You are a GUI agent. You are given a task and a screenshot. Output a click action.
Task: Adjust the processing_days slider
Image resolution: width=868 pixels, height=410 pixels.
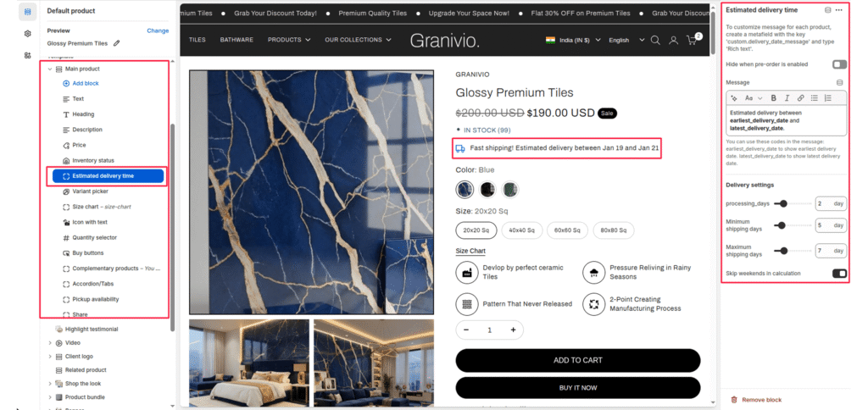pyautogui.click(x=782, y=203)
